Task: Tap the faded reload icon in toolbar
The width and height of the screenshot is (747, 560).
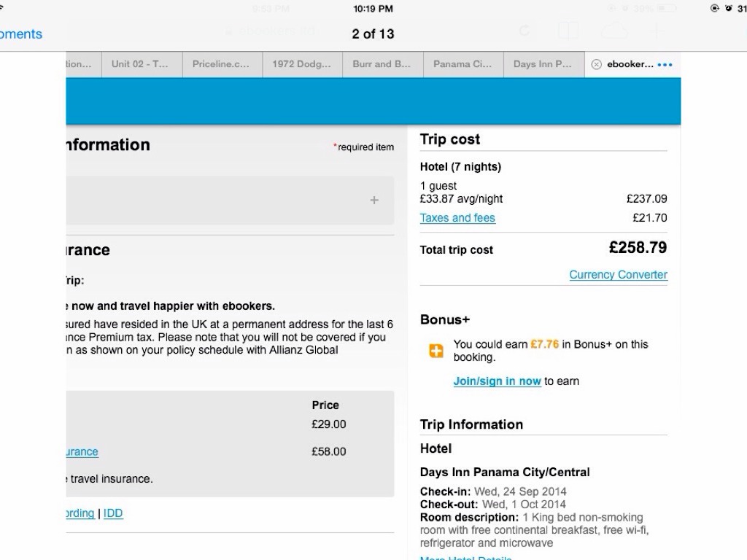Action: [x=524, y=31]
